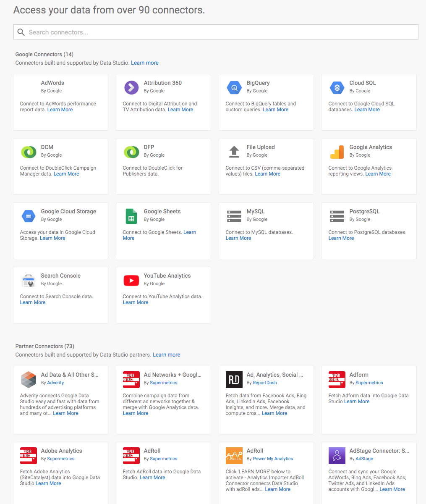Click the search magnifier icon

click(x=21, y=32)
